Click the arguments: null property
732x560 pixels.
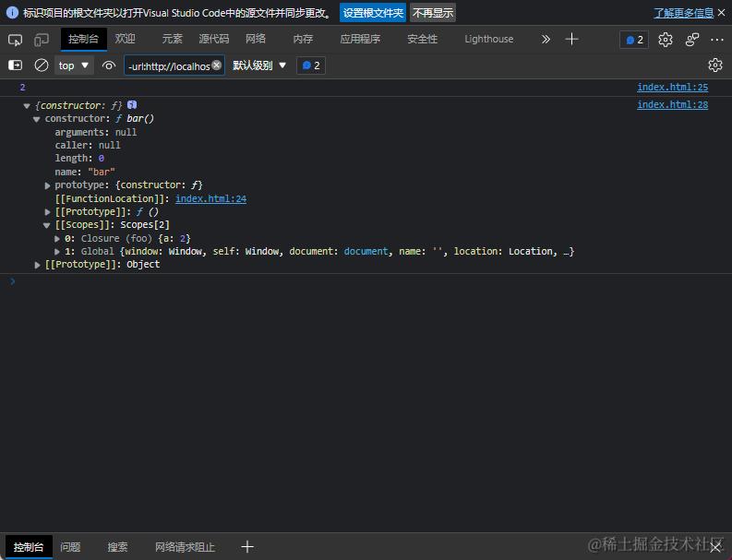pyautogui.click(x=96, y=133)
